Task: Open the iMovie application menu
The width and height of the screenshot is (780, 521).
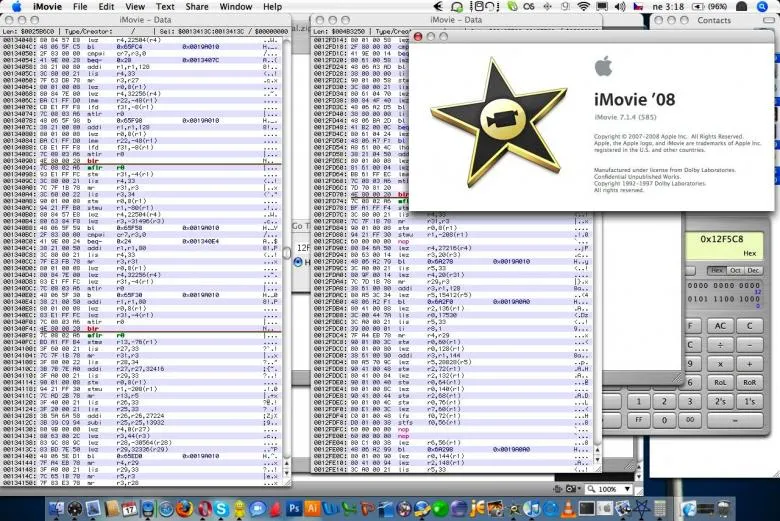Action: pos(47,6)
